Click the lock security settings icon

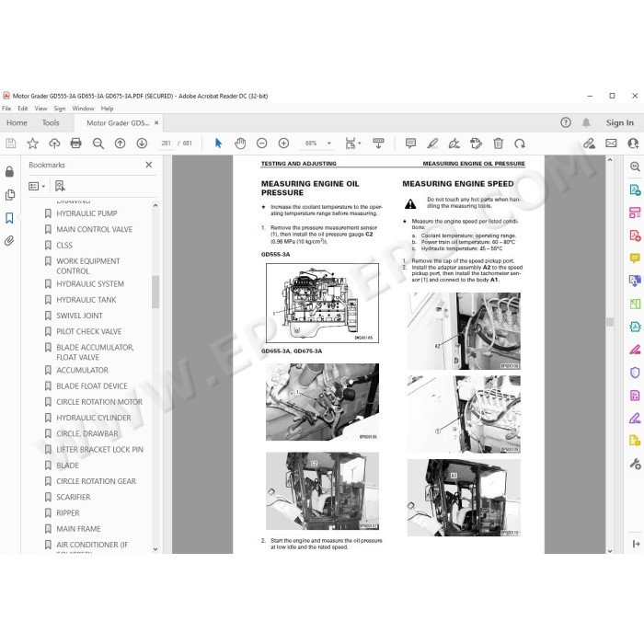coord(9,172)
